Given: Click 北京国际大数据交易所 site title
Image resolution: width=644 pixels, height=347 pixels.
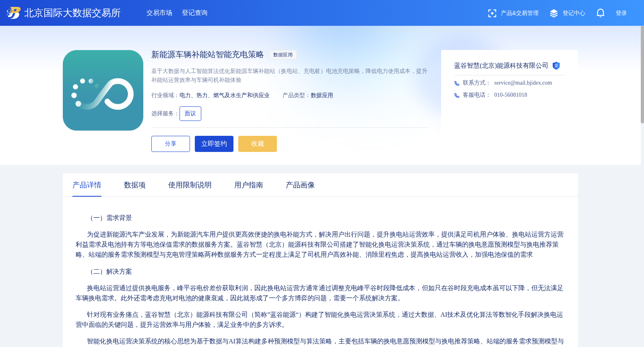Looking at the screenshot, I should click(x=72, y=13).
